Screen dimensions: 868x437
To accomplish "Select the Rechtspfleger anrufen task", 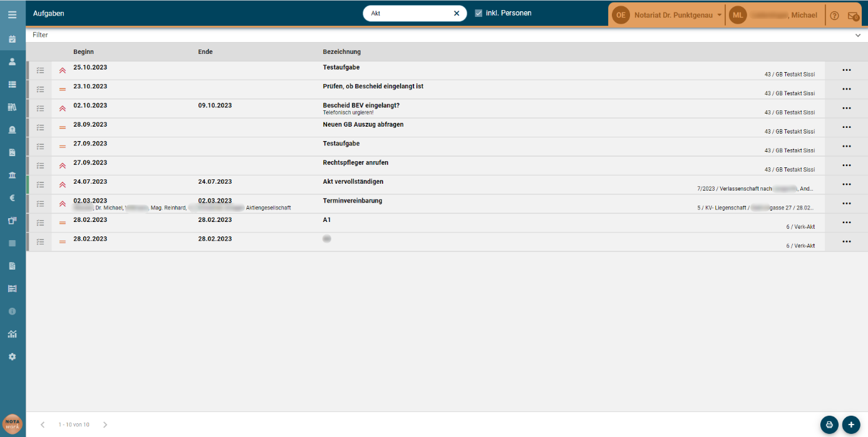I will pos(355,162).
